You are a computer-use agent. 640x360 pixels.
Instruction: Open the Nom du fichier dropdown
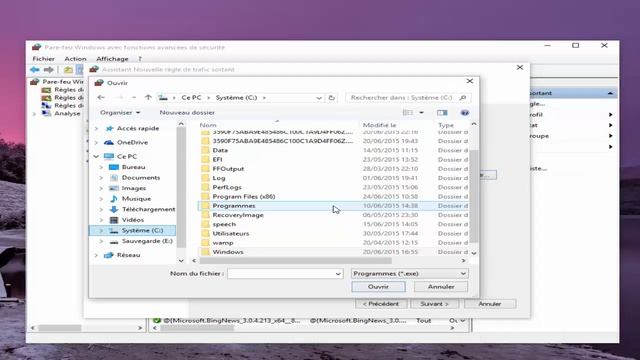(338, 274)
